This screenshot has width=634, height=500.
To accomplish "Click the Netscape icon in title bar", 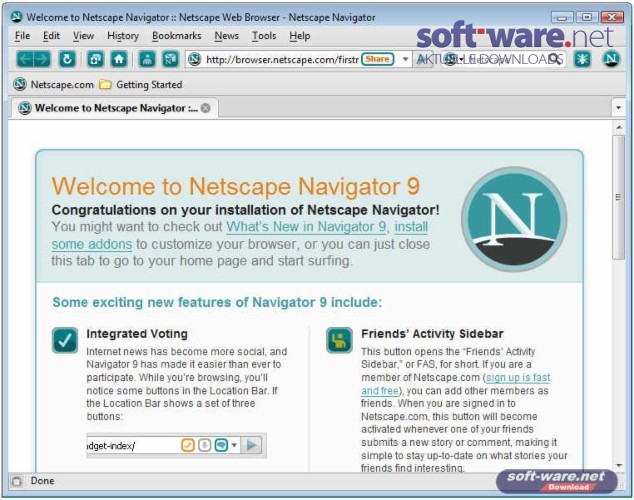I will click(17, 17).
